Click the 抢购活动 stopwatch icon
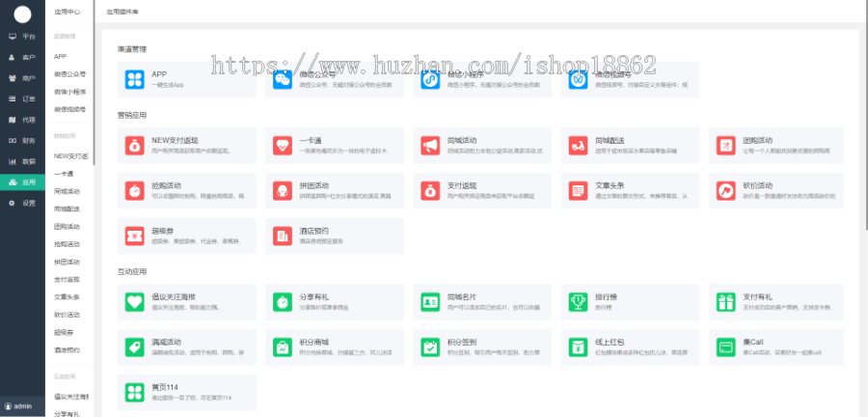Viewport: 868px width, 417px height. (x=135, y=191)
